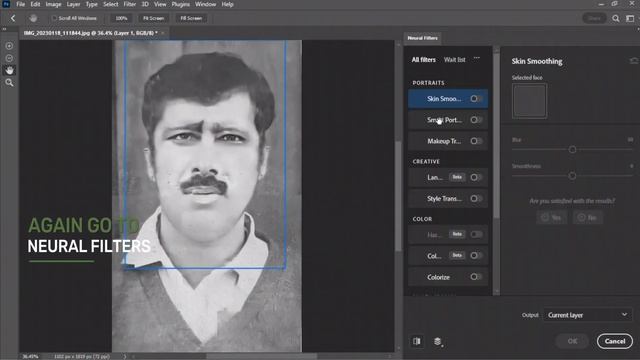Toggle the before/after preview icon
This screenshot has height=360, width=640.
417,341
